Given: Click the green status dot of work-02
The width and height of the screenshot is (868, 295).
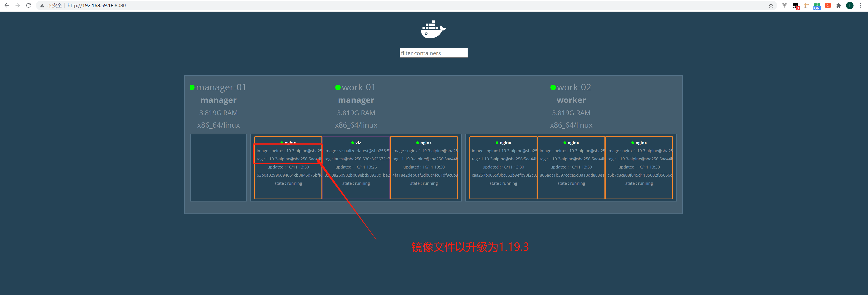Looking at the screenshot, I should tap(553, 87).
